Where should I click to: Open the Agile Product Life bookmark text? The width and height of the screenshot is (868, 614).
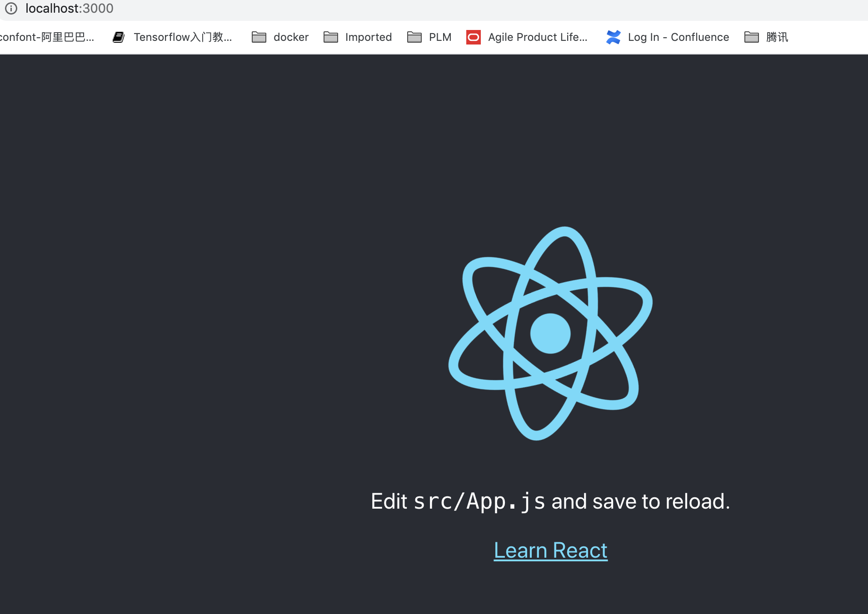point(538,37)
